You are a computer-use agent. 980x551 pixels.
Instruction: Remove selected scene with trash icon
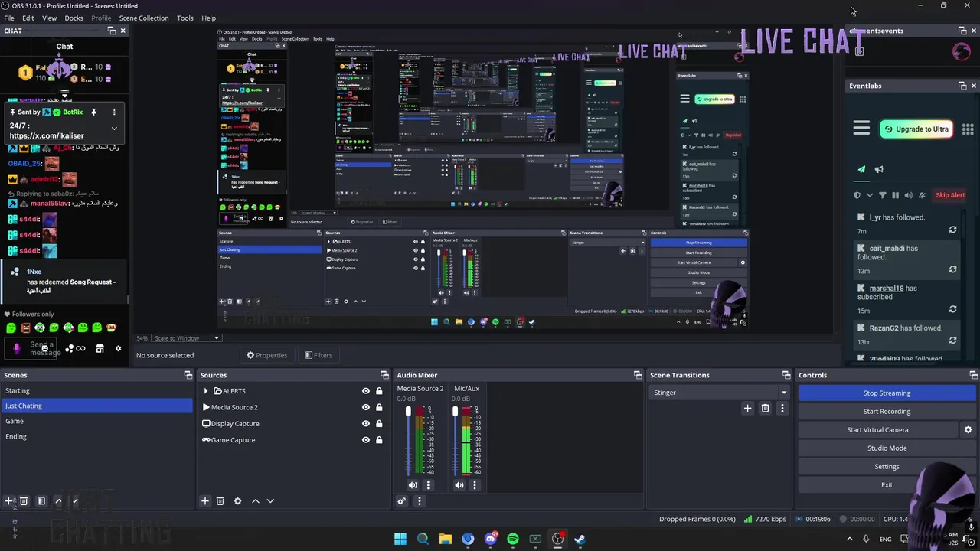pos(24,501)
